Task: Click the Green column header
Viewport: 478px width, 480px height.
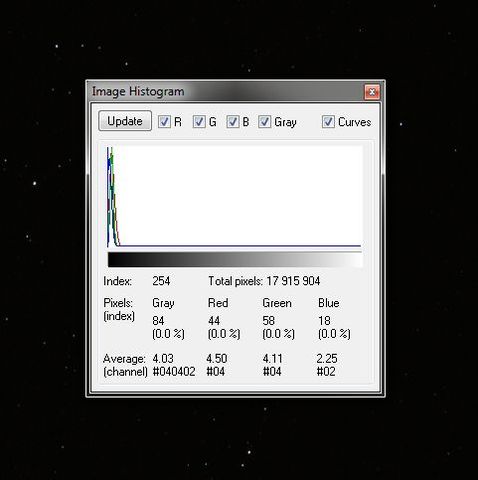Action: click(x=277, y=303)
